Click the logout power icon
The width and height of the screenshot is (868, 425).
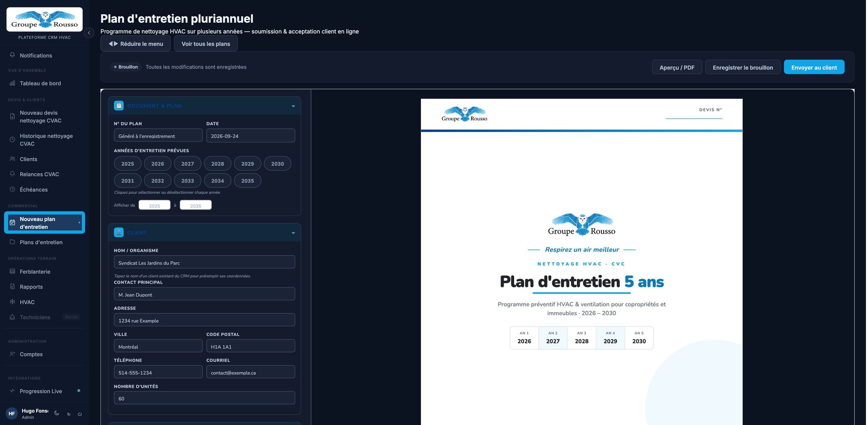click(x=80, y=414)
